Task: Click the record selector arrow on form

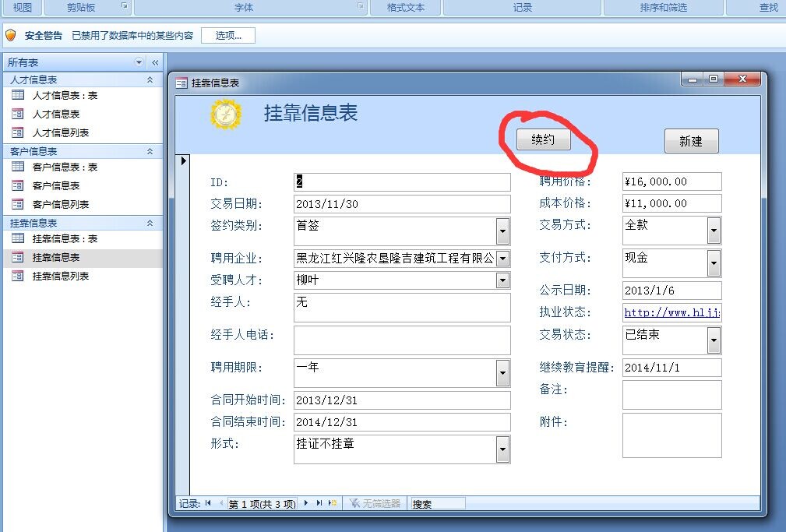Action: 184,161
